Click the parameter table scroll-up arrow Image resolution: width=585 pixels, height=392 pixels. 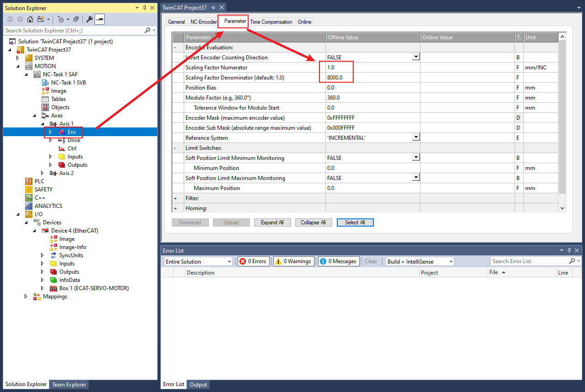coord(562,37)
